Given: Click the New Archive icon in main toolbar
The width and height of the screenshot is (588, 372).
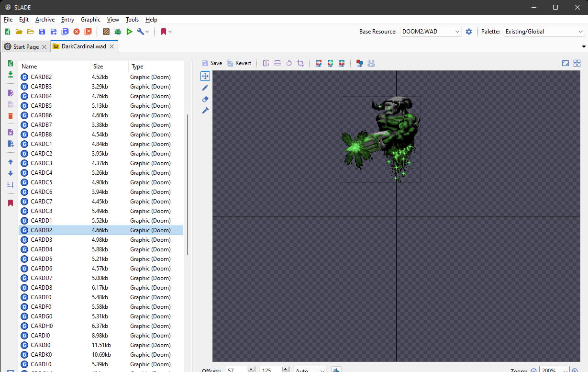Looking at the screenshot, I should click(8, 32).
